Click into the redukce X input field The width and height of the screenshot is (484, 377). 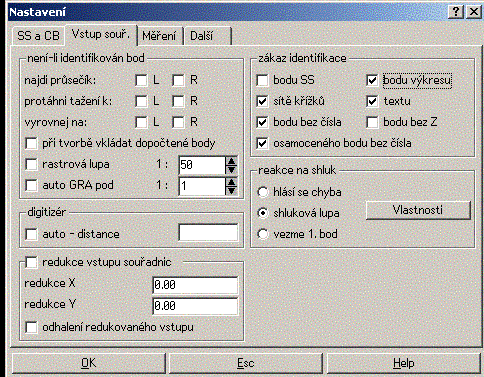[x=195, y=285]
